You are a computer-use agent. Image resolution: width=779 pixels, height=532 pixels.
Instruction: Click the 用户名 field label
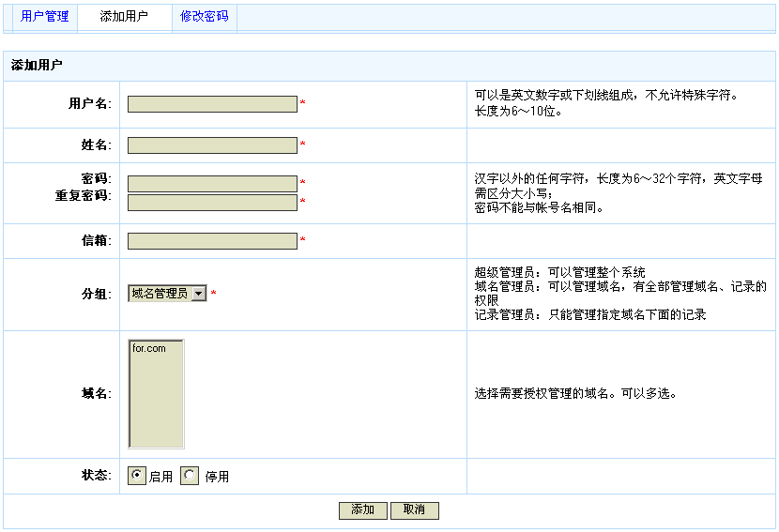(x=89, y=104)
